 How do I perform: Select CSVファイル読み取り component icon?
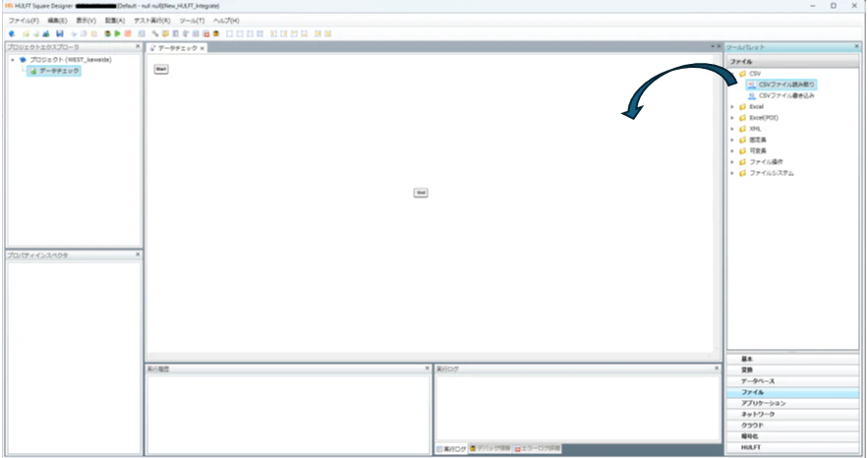click(x=751, y=85)
